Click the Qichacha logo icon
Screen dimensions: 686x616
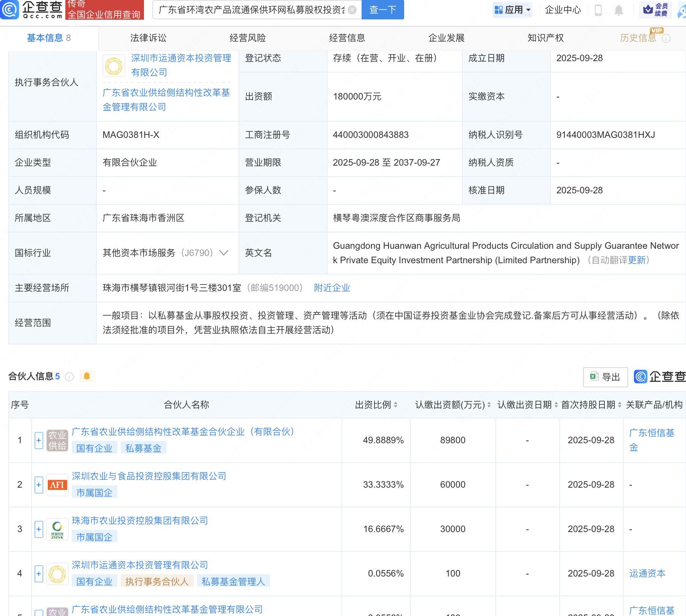[10, 9]
